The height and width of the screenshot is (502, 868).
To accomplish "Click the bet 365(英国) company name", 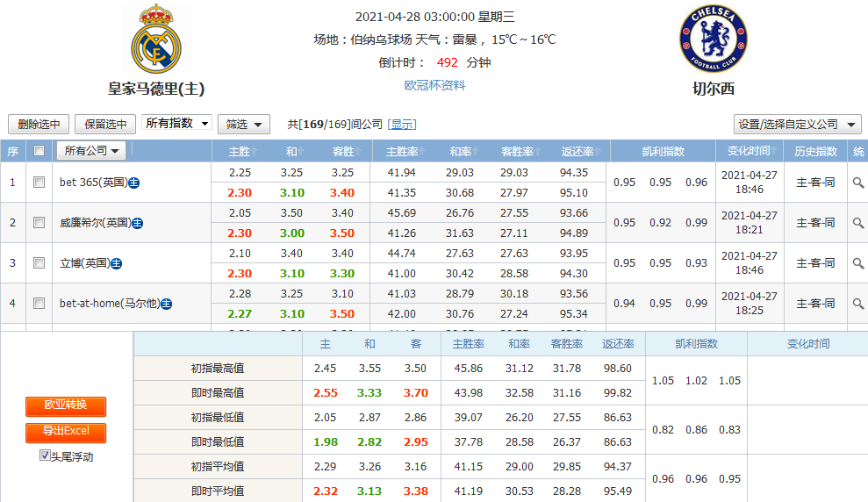I will 94,182.
